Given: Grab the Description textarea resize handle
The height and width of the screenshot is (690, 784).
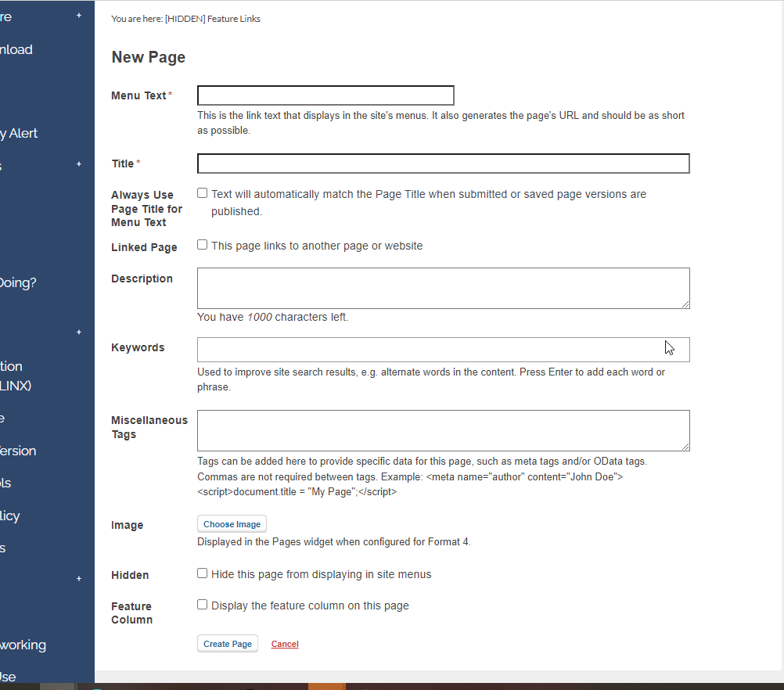Looking at the screenshot, I should (x=685, y=304).
